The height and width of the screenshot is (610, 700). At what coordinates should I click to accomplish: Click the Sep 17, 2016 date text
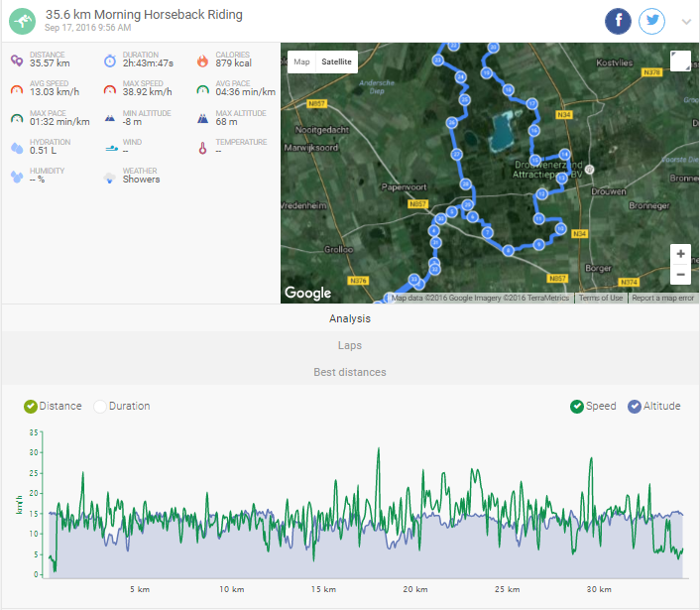click(x=88, y=28)
